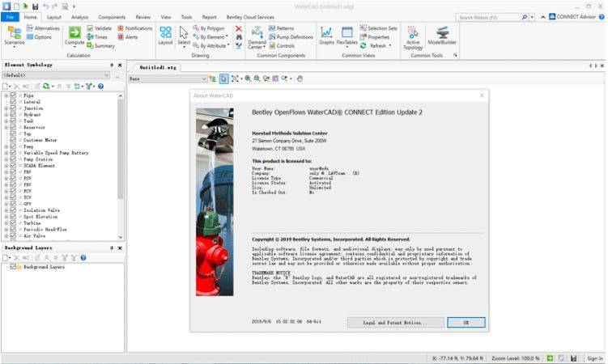Open Selection Sets

(378, 28)
